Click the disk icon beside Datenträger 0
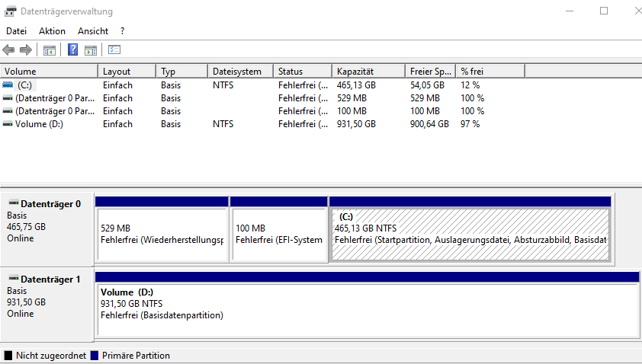Screen dimensions: 642x364 coord(14,203)
